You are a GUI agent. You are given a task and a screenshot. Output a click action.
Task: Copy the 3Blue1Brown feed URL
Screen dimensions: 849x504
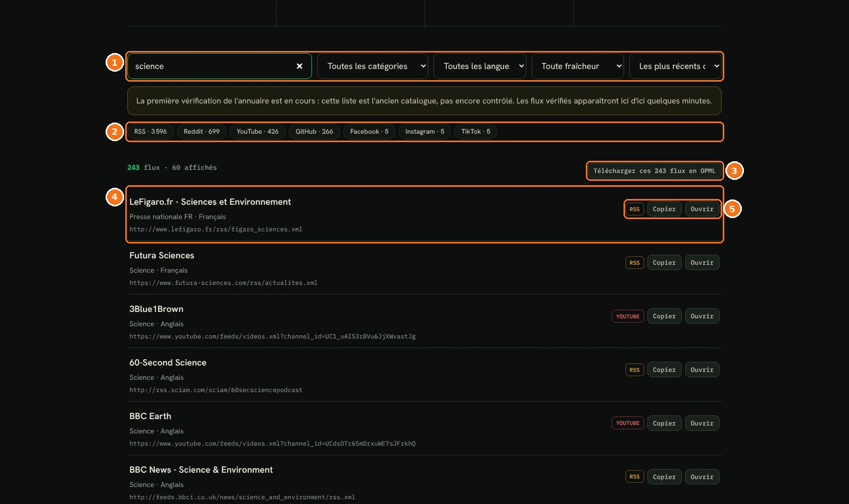coord(664,316)
